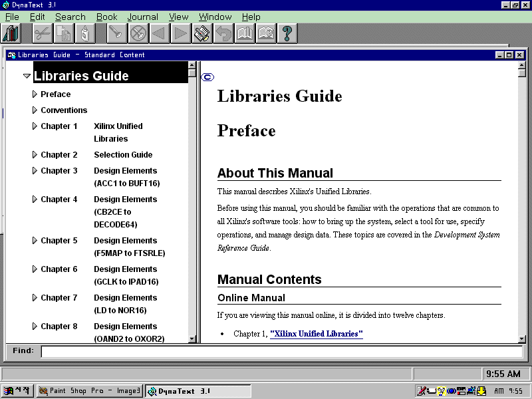The image size is (532, 399).
Task: Go to next hit with right arrow
Action: click(x=180, y=33)
